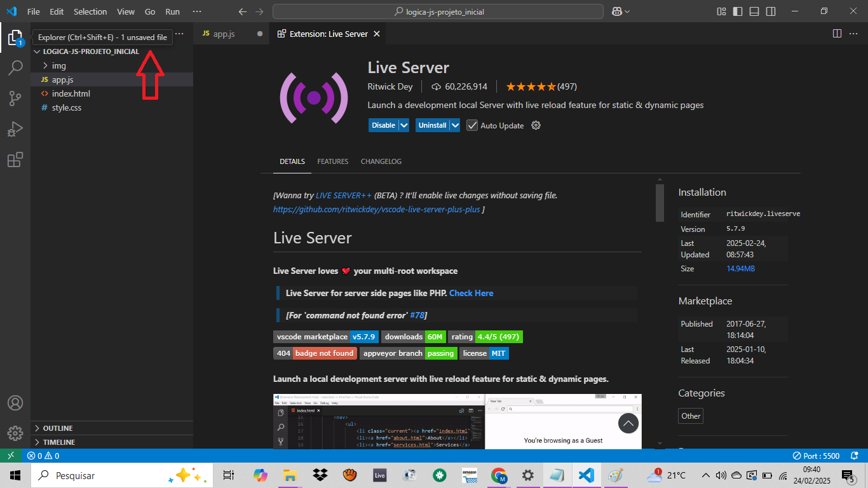
Task: Expand the TIMELINE section
Action: point(112,442)
